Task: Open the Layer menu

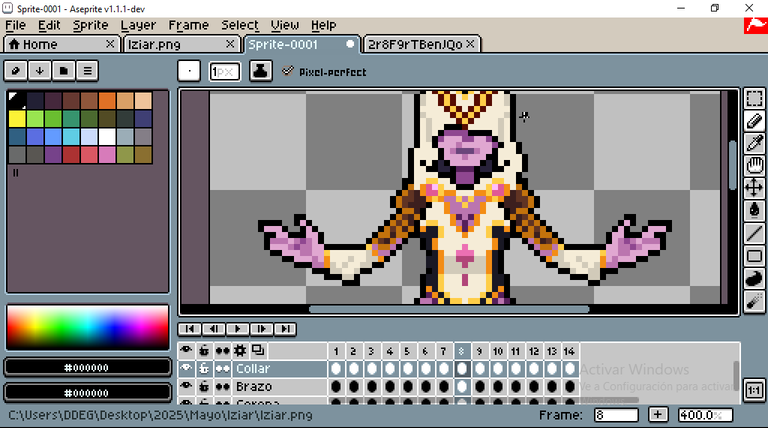Action: tap(138, 25)
